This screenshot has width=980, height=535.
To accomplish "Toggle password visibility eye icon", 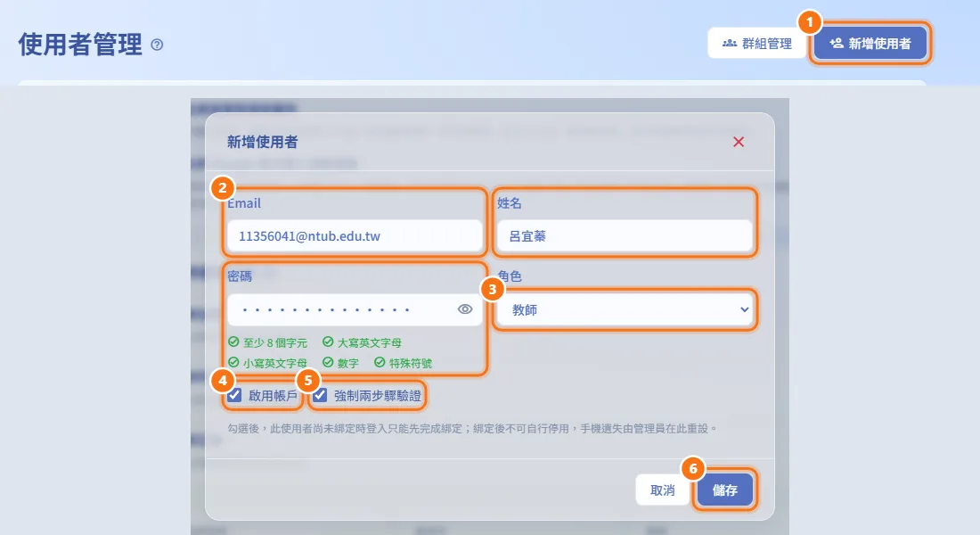I will pyautogui.click(x=465, y=309).
